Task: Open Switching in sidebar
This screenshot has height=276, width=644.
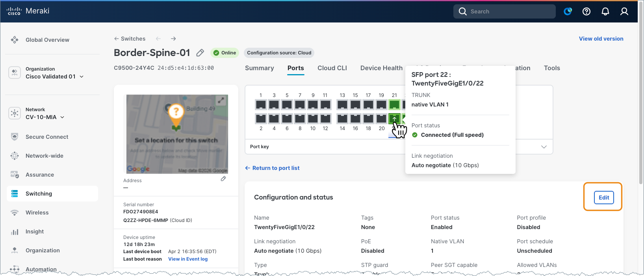Action: click(52, 194)
